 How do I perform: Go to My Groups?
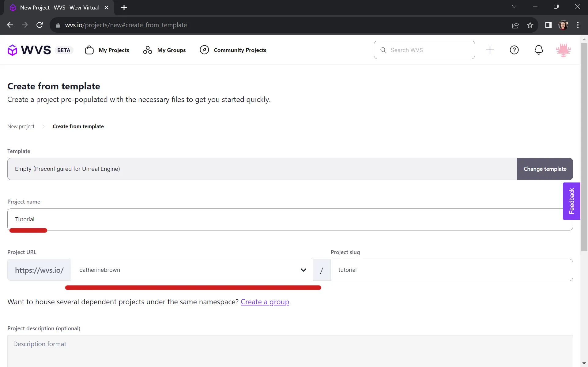(164, 50)
